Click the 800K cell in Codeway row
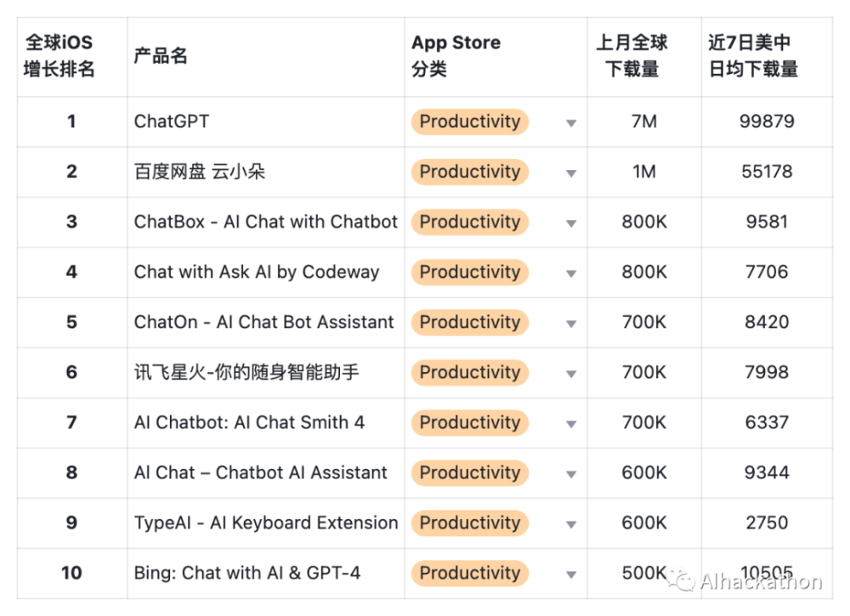The height and width of the screenshot is (616, 850). [x=644, y=273]
